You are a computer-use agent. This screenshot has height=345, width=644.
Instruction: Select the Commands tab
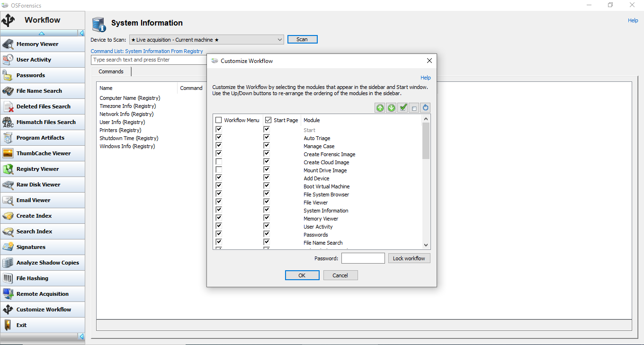point(111,71)
